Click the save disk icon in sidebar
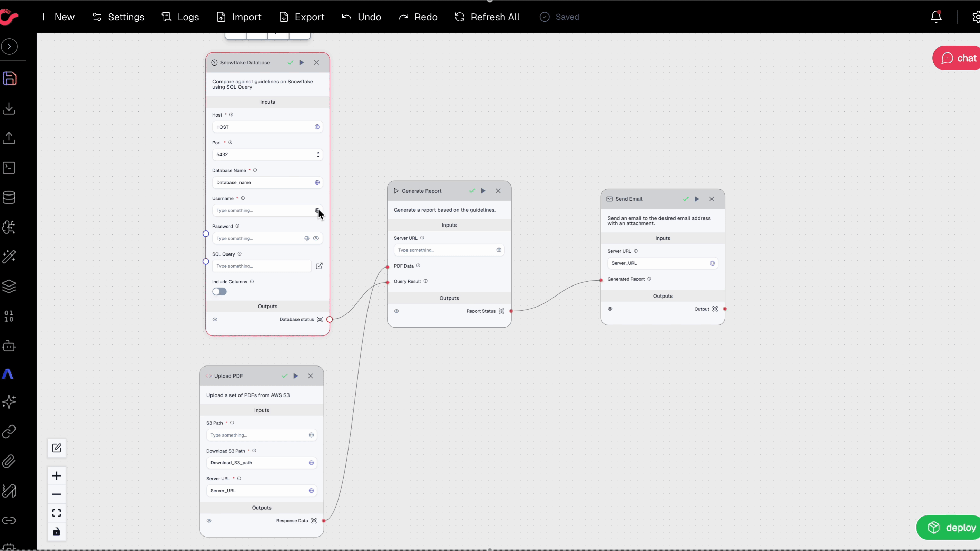980x551 pixels. coord(10,78)
